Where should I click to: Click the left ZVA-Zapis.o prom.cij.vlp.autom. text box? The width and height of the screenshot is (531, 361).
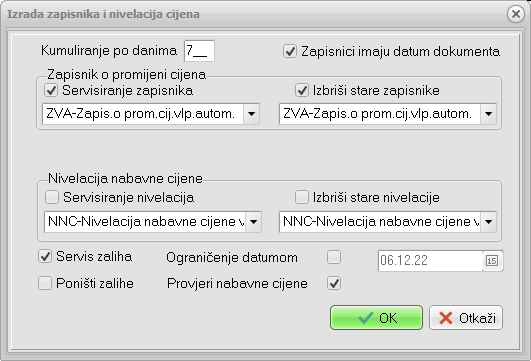pyautogui.click(x=143, y=114)
